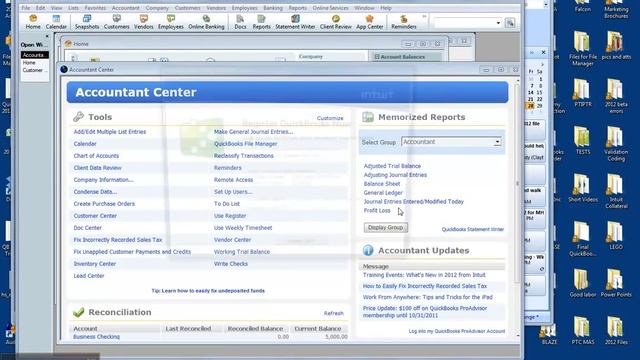Expand the toolbar search field dropdown

[498, 23]
